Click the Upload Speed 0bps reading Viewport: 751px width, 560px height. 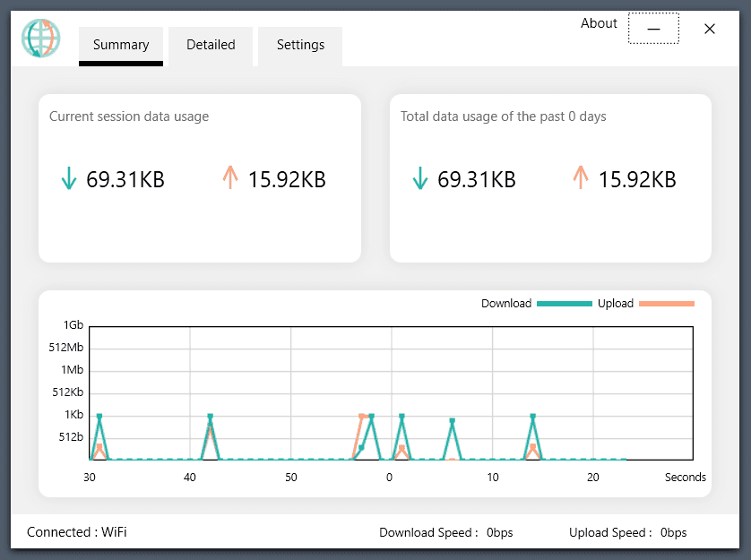pos(627,532)
